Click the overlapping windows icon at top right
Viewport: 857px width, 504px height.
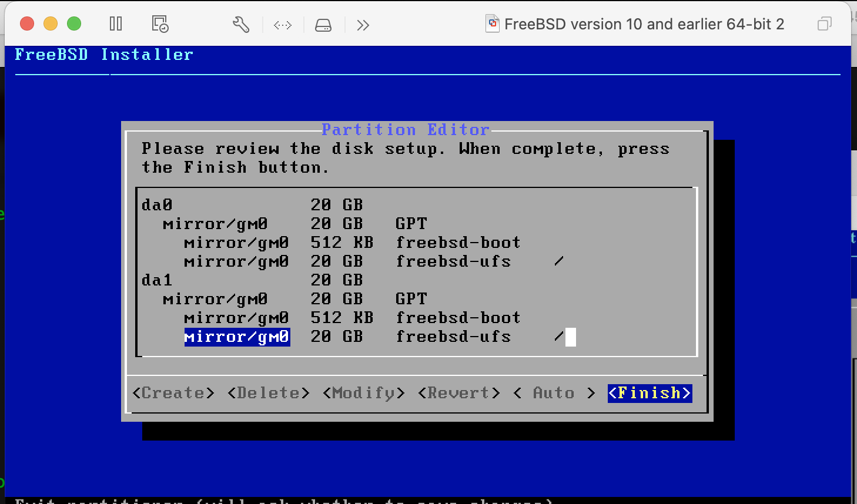pos(824,24)
